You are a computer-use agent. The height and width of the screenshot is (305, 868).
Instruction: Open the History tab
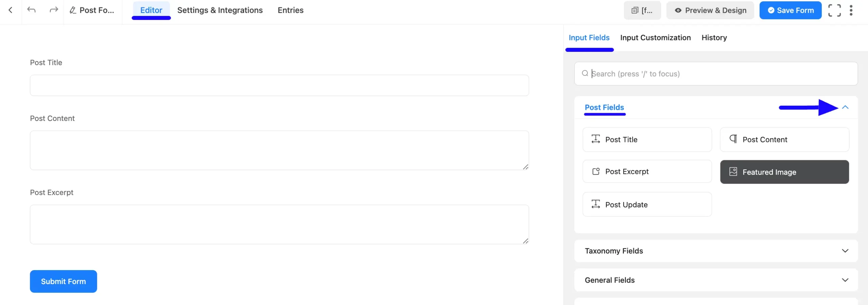click(714, 38)
